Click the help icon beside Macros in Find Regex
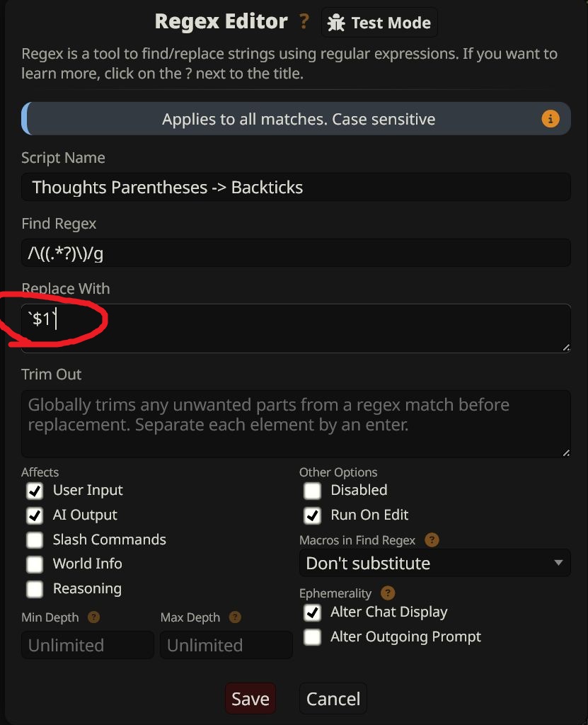Screen dimensions: 588x725 tap(432, 540)
